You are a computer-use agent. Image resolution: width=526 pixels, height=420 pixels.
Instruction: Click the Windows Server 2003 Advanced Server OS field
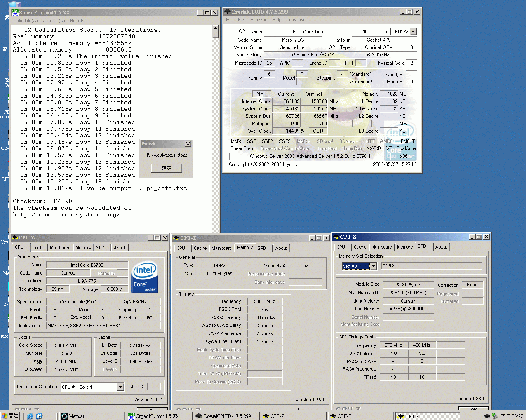pyautogui.click(x=310, y=156)
